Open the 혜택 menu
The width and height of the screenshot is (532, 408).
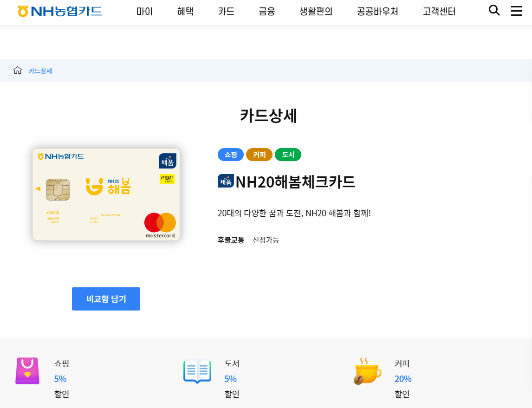185,12
